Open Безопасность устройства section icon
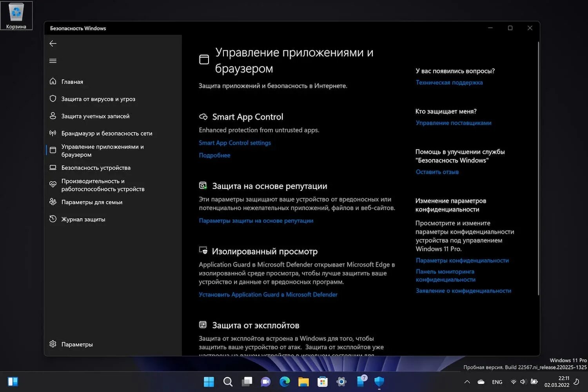 53,167
